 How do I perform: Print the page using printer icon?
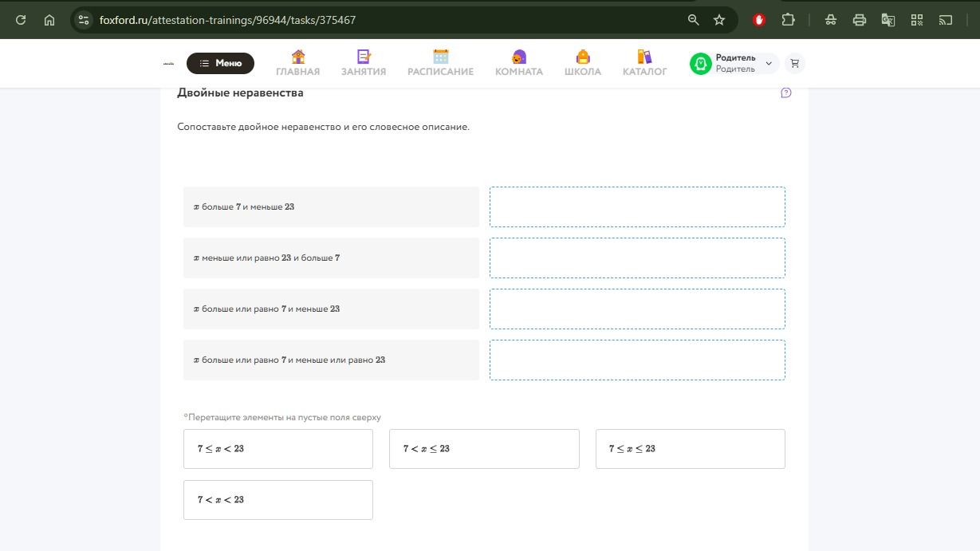point(860,20)
